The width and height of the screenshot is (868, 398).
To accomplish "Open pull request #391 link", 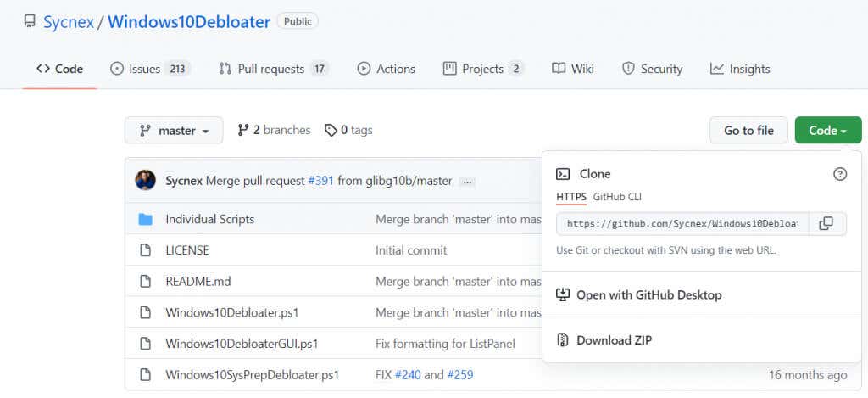I will tap(321, 181).
